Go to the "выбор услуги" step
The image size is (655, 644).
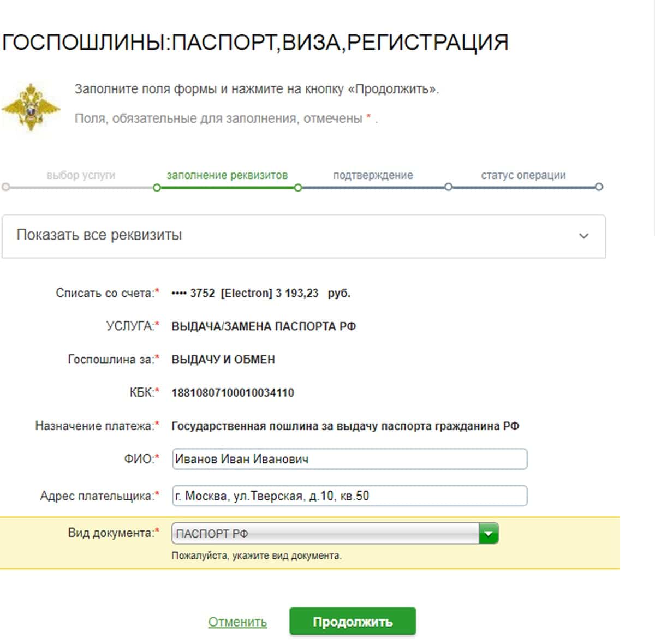click(81, 176)
